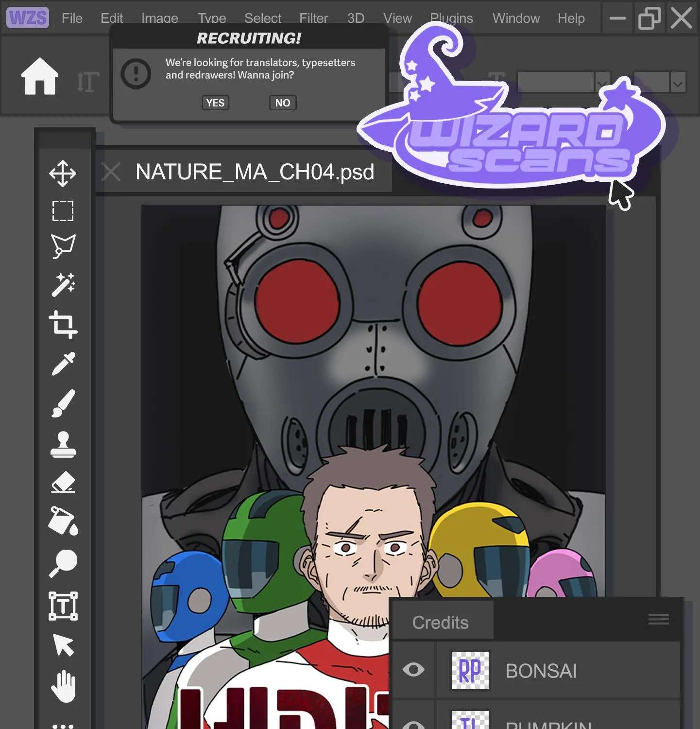Click the WZS app logo

[28, 18]
